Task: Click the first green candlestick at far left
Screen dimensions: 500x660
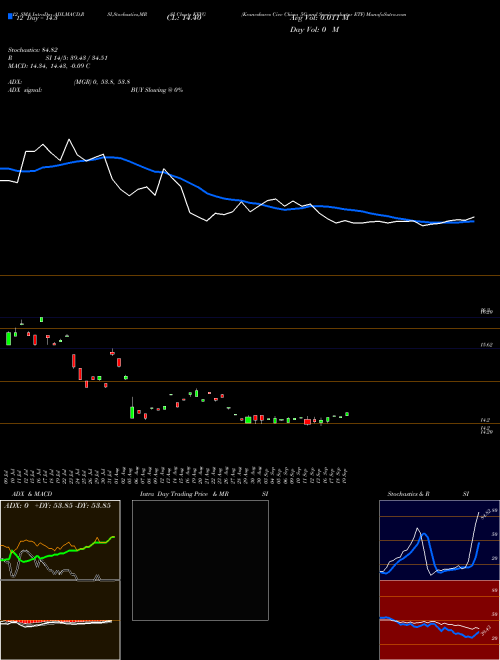Action: [8, 338]
